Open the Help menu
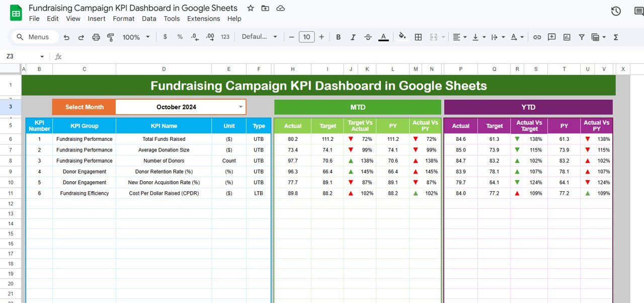 [234, 19]
